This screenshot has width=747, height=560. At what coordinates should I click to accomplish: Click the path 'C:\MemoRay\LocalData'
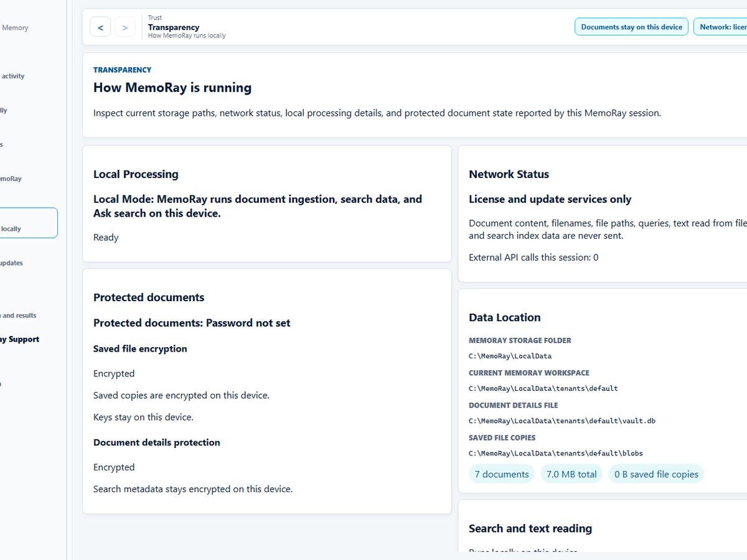pos(510,356)
